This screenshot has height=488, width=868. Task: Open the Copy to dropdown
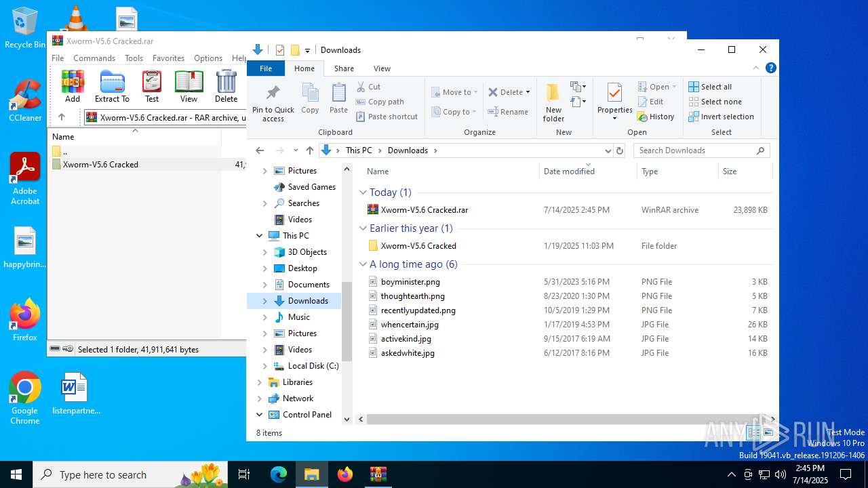pos(454,112)
